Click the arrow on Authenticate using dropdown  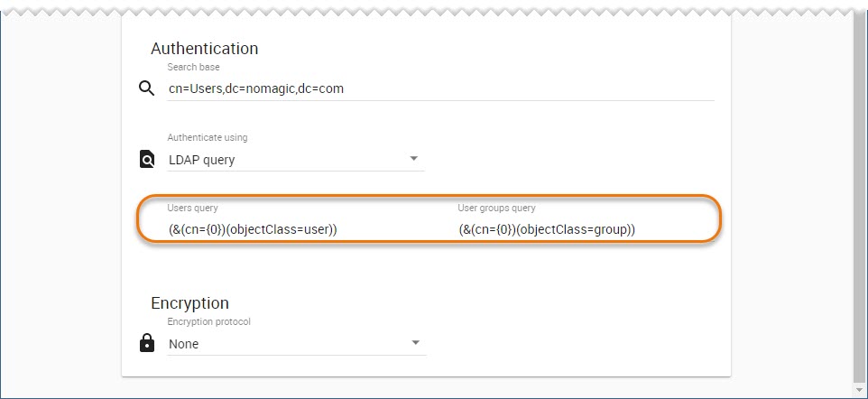[414, 159]
